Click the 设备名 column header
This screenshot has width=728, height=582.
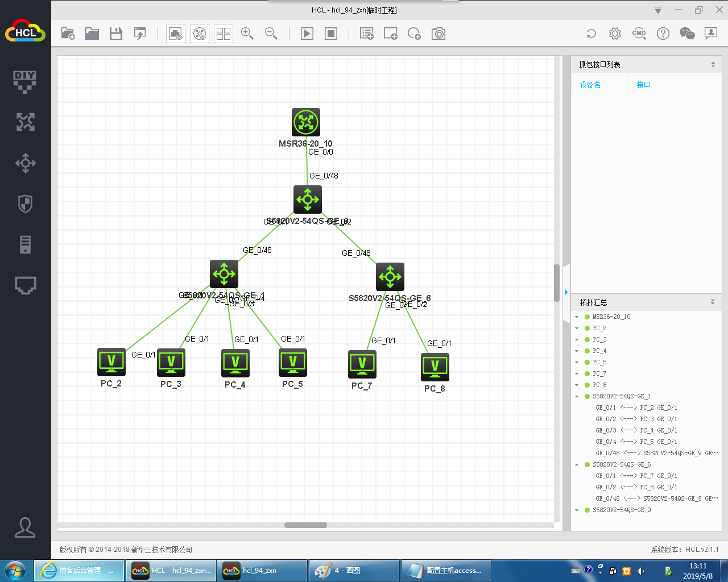pos(590,85)
